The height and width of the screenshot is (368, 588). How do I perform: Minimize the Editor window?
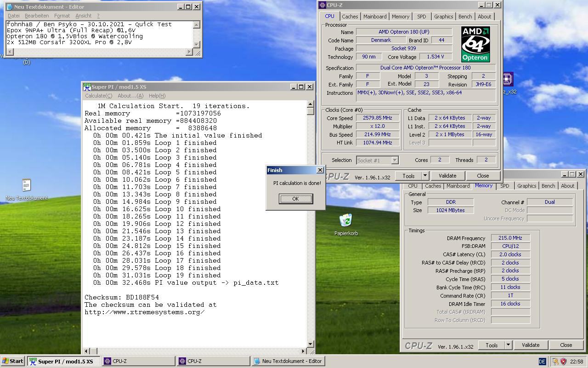pyautogui.click(x=181, y=7)
